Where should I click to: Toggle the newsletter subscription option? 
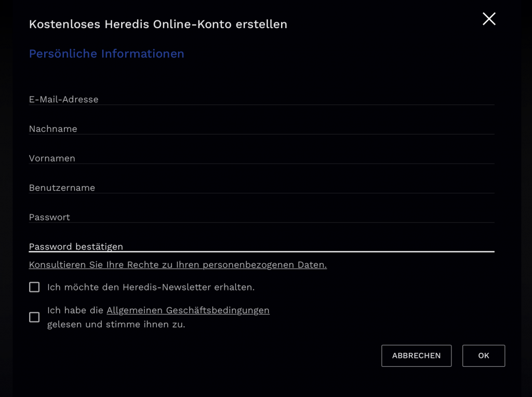[34, 287]
